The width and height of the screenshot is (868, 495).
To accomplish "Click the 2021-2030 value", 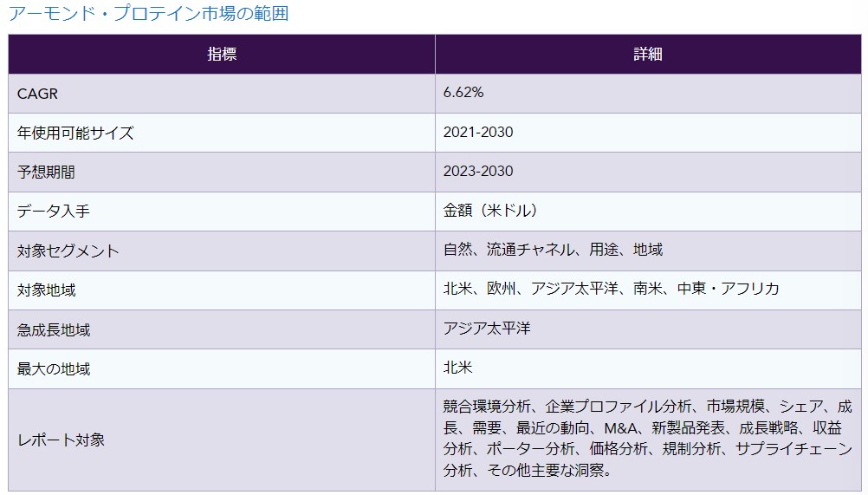I will click(x=478, y=133).
